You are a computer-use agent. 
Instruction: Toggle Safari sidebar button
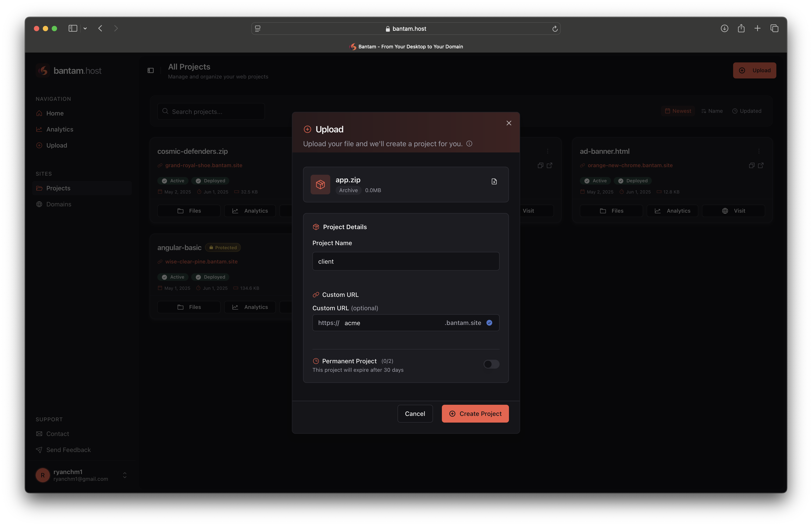73,28
